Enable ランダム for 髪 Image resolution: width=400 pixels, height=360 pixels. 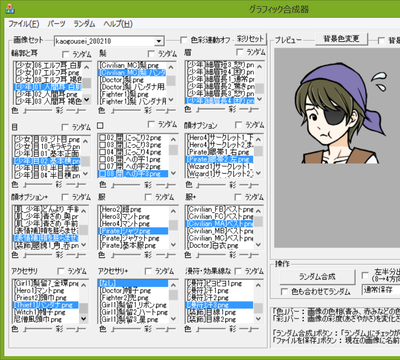click(151, 53)
